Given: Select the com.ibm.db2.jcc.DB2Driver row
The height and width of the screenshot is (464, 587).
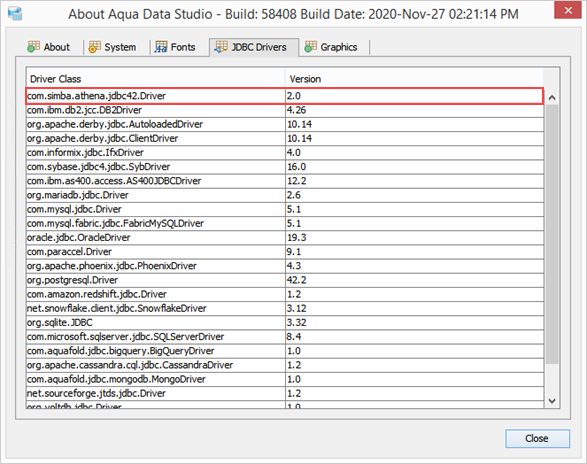Looking at the screenshot, I should tap(285, 110).
